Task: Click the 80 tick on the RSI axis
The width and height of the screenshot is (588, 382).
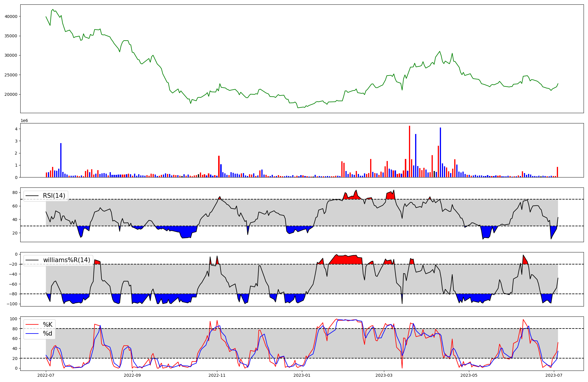Action: pos(15,193)
